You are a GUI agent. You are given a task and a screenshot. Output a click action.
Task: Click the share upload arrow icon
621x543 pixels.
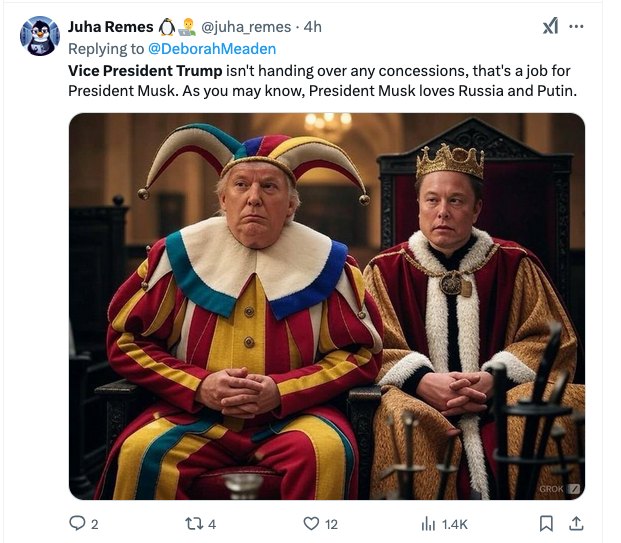pyautogui.click(x=576, y=522)
